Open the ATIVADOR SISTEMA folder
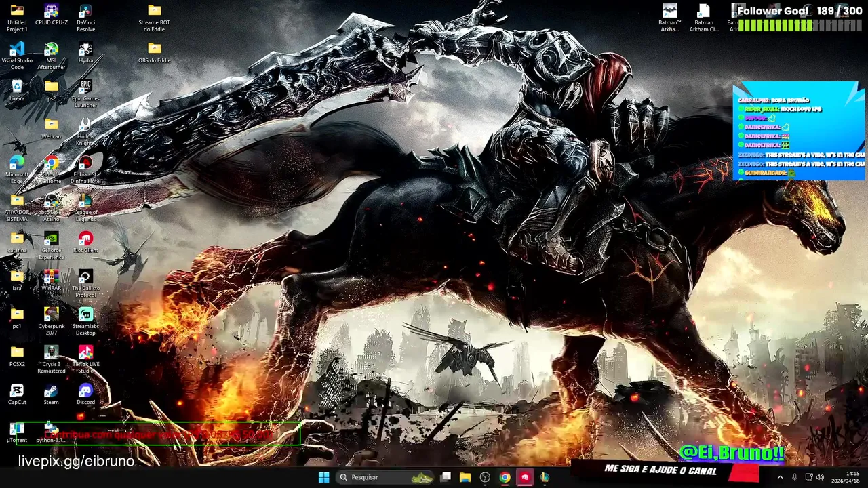Screen dimensions: 868x488 click(x=17, y=207)
